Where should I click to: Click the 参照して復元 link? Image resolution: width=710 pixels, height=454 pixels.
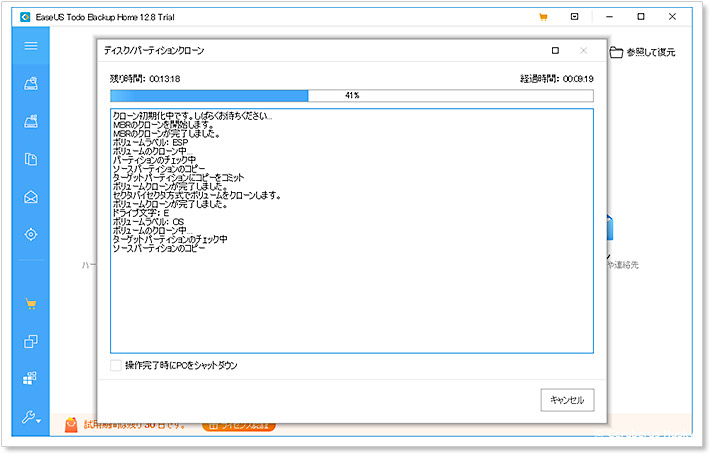tap(651, 52)
